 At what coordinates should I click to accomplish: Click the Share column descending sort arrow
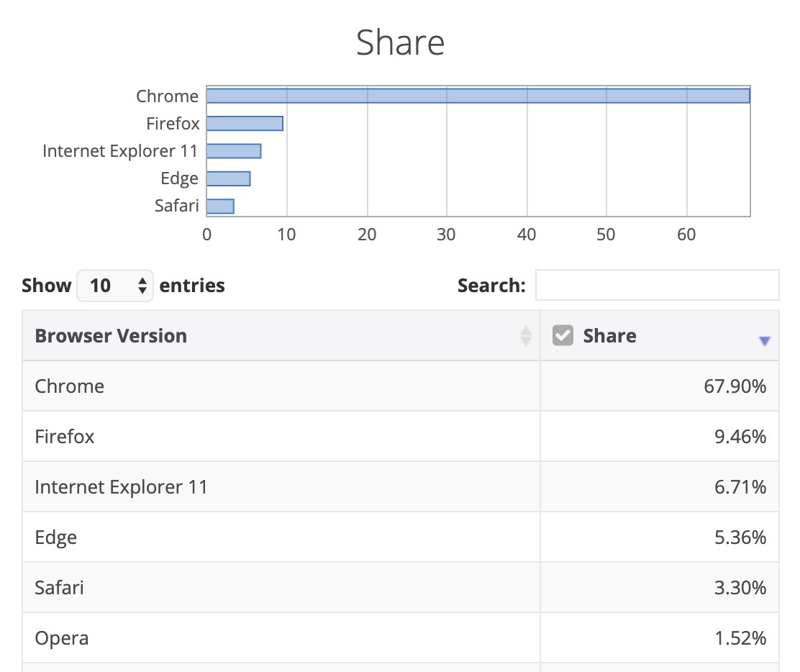click(x=764, y=342)
